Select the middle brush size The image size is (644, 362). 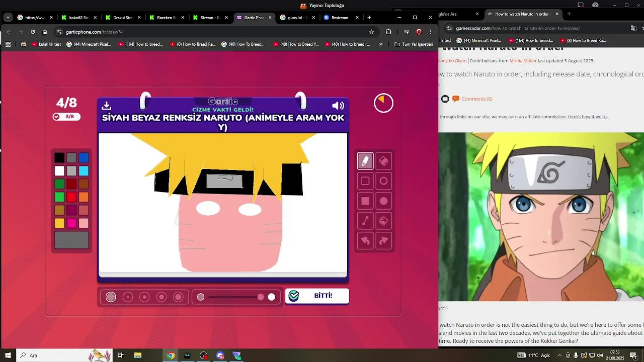pyautogui.click(x=144, y=297)
